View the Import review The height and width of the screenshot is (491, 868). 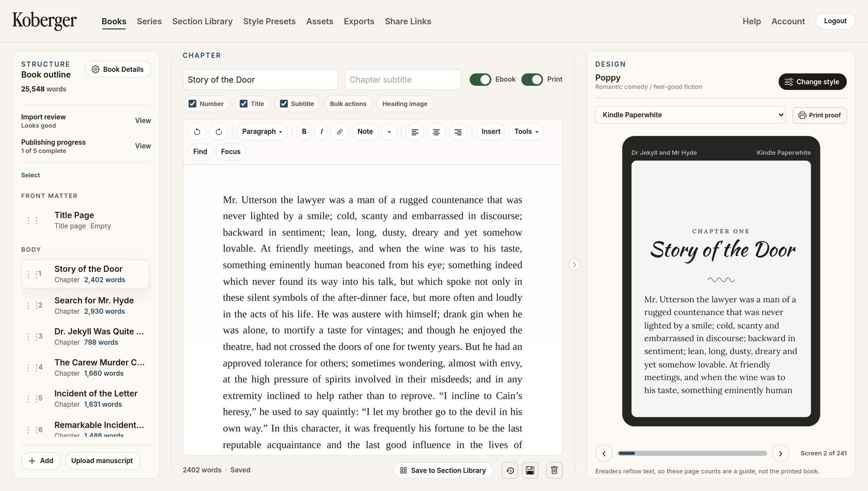(143, 120)
